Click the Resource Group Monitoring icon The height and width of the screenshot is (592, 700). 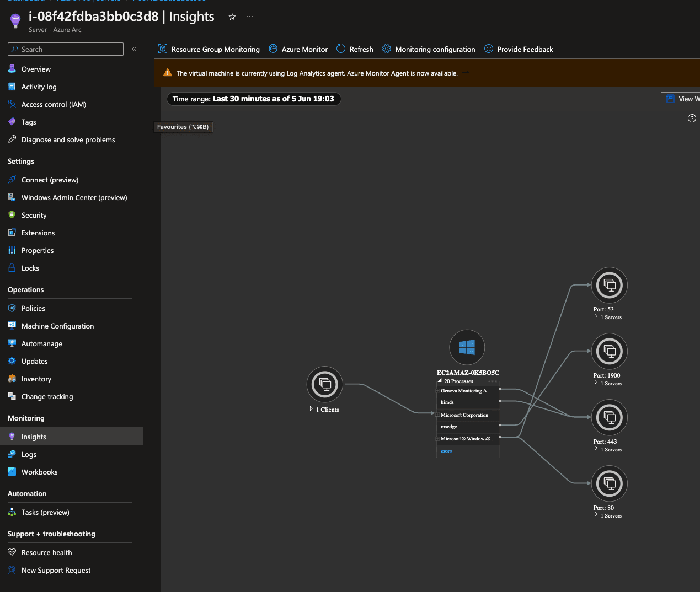pyautogui.click(x=162, y=49)
